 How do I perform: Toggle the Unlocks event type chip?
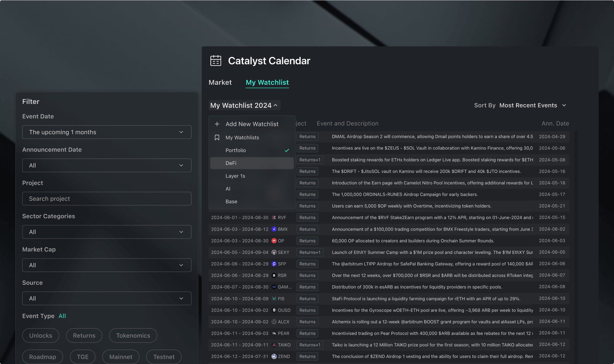point(41,336)
